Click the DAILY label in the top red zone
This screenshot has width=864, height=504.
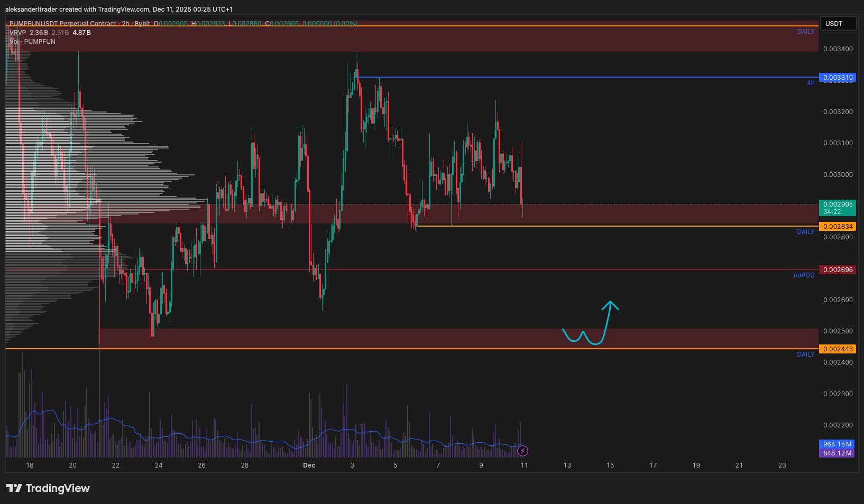(x=806, y=32)
